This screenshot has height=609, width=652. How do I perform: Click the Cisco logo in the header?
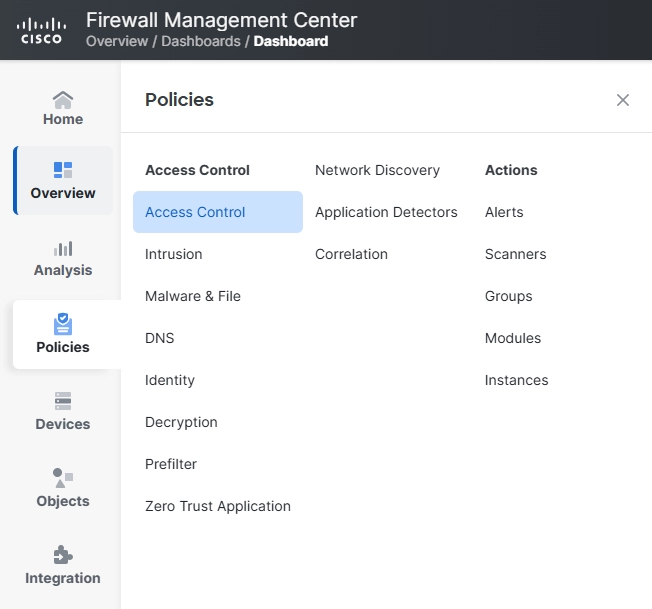click(41, 31)
